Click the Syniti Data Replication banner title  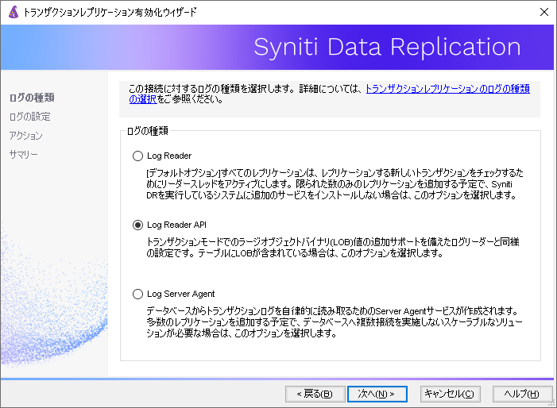387,47
